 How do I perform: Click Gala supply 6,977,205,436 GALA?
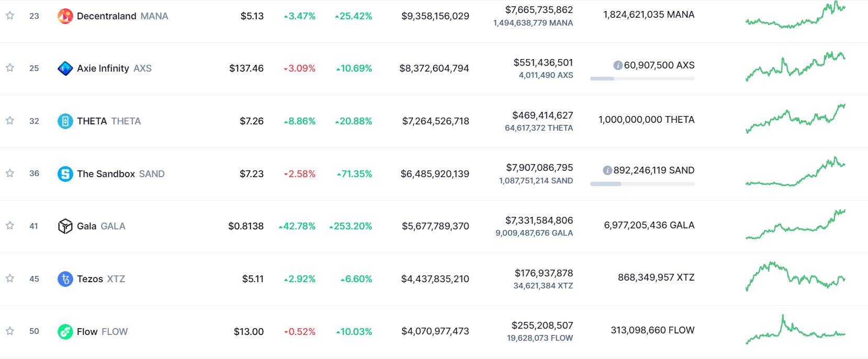pyautogui.click(x=649, y=225)
